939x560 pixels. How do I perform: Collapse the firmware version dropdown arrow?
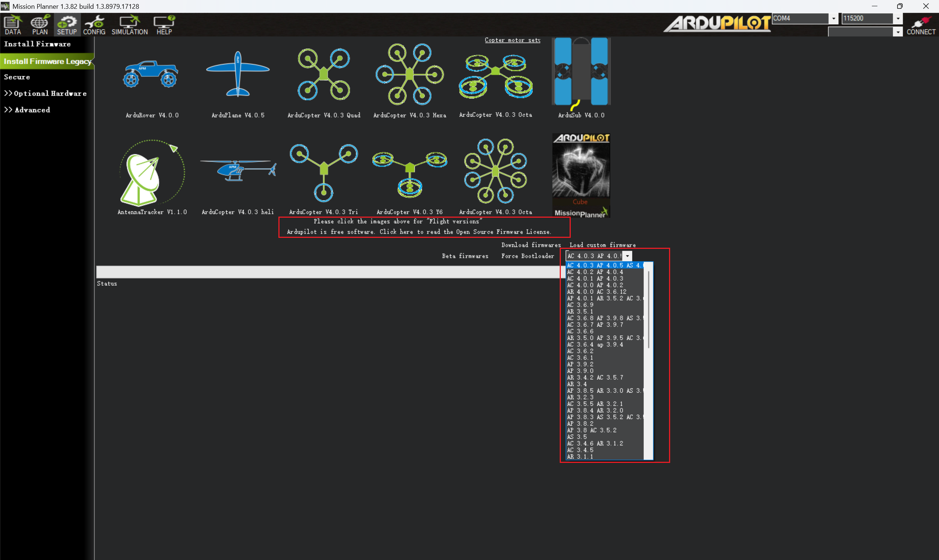click(627, 256)
